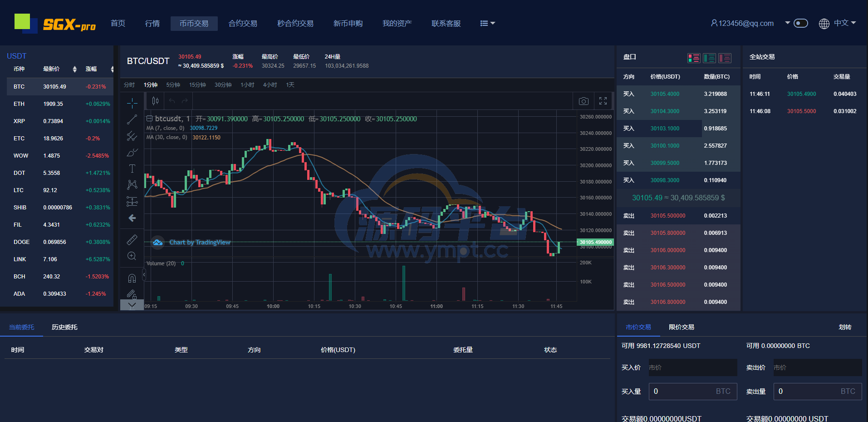Click the 划转 transfer link
This screenshot has height=422, width=868.
(x=845, y=327)
